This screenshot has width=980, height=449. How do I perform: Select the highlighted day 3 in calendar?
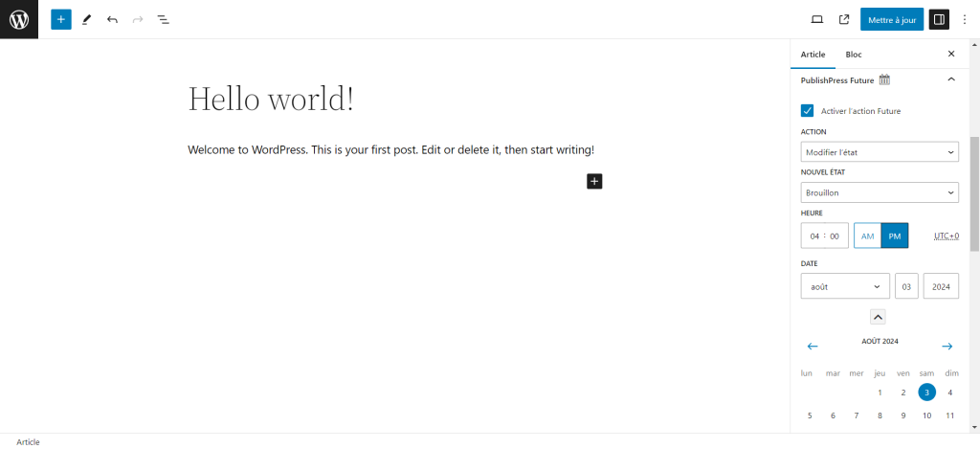click(926, 393)
